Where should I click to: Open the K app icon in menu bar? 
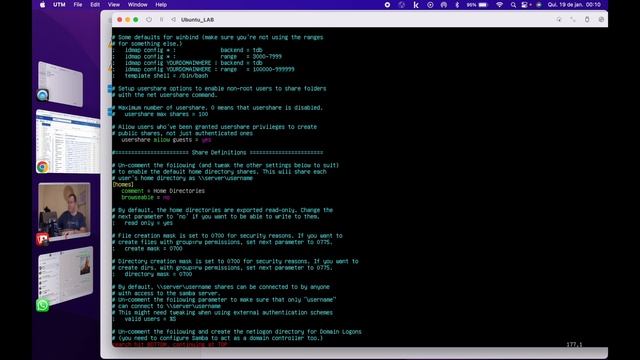(x=416, y=5)
